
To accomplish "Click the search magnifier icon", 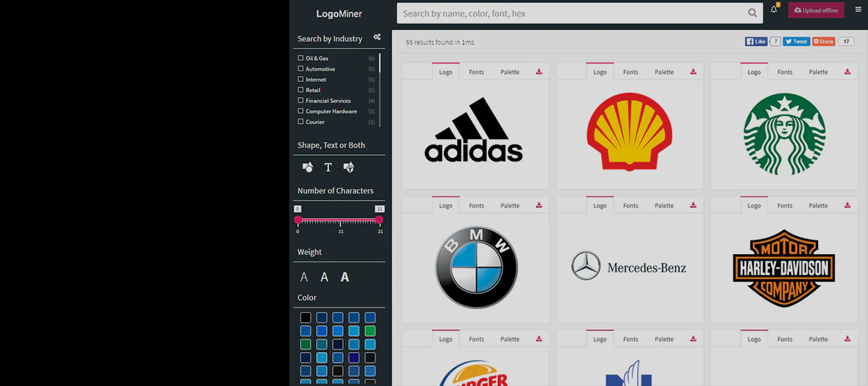I will (x=753, y=13).
